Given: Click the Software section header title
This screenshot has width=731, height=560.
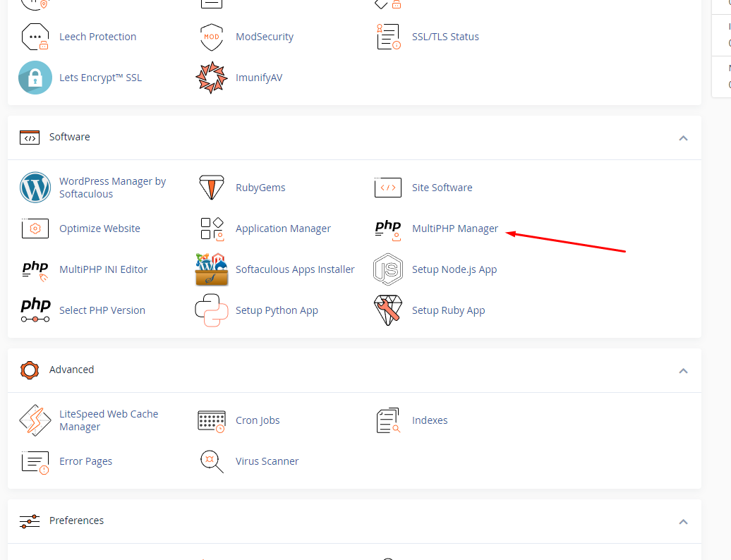Looking at the screenshot, I should tap(70, 137).
